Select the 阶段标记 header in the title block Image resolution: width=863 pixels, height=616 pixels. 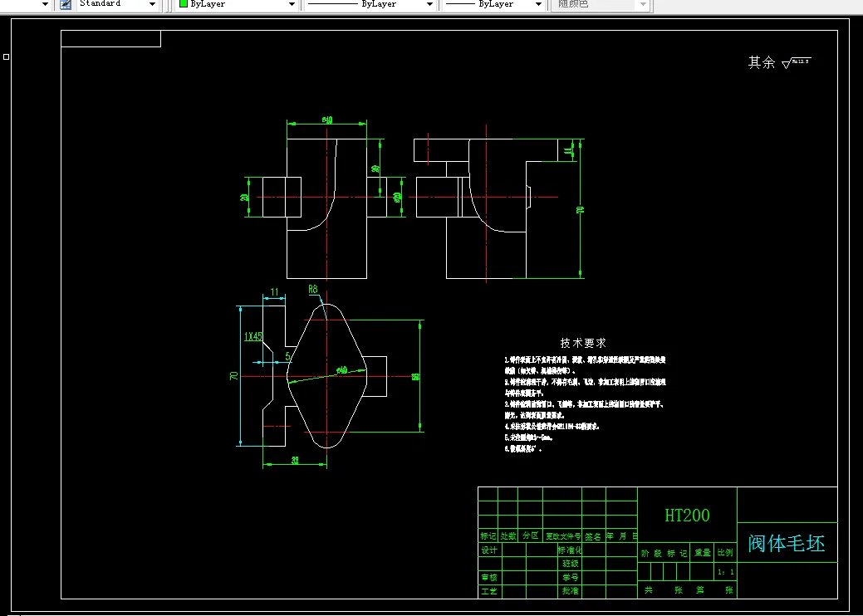click(664, 553)
